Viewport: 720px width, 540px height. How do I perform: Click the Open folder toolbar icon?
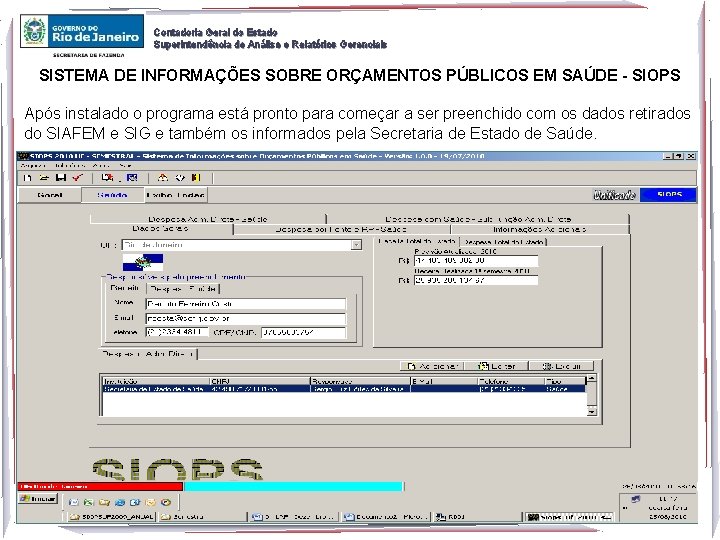[x=44, y=178]
